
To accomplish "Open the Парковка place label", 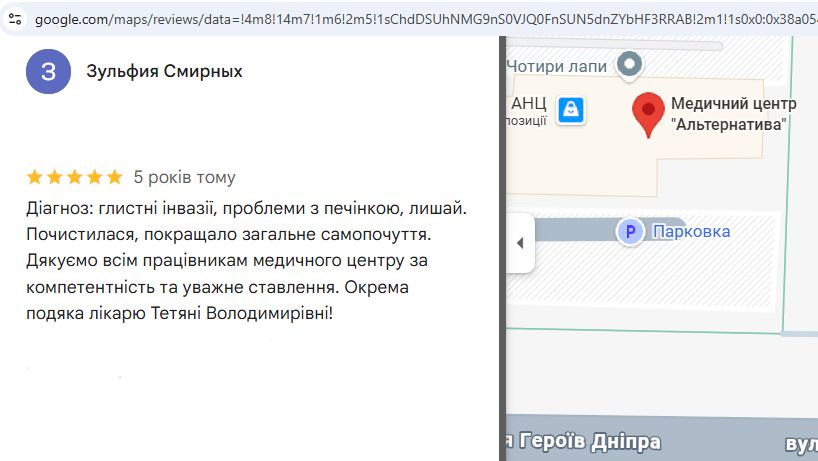I will point(691,232).
